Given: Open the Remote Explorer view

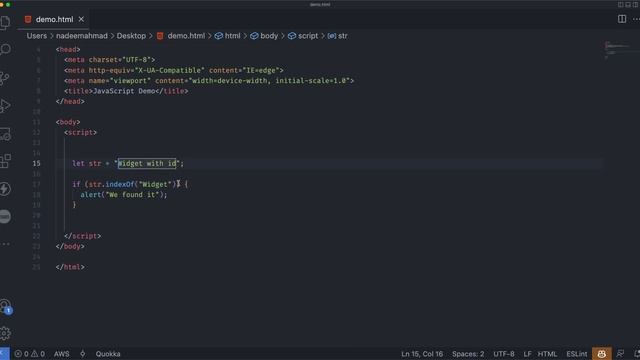Looking at the screenshot, I should pyautogui.click(x=5, y=134).
